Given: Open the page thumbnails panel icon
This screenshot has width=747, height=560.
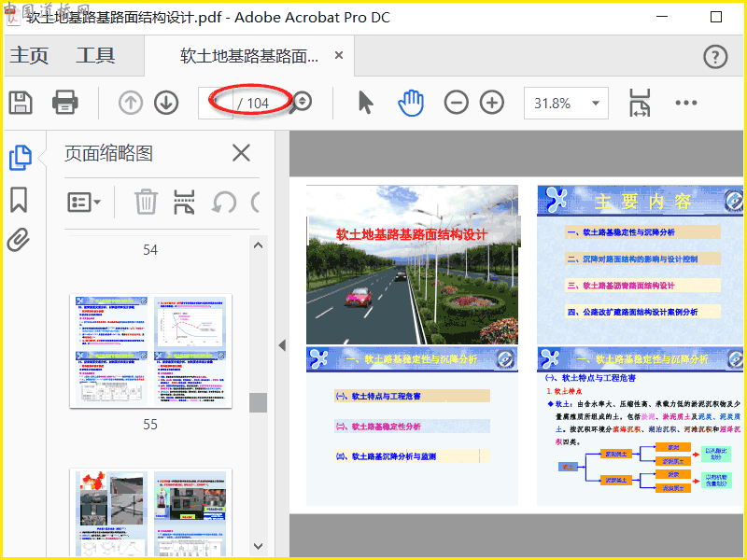Looking at the screenshot, I should 21,157.
